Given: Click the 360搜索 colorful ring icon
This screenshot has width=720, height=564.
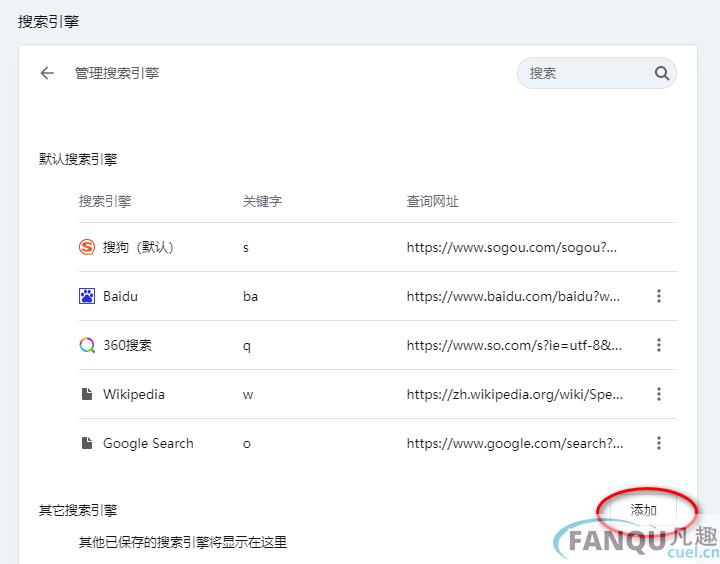Looking at the screenshot, I should 87,345.
